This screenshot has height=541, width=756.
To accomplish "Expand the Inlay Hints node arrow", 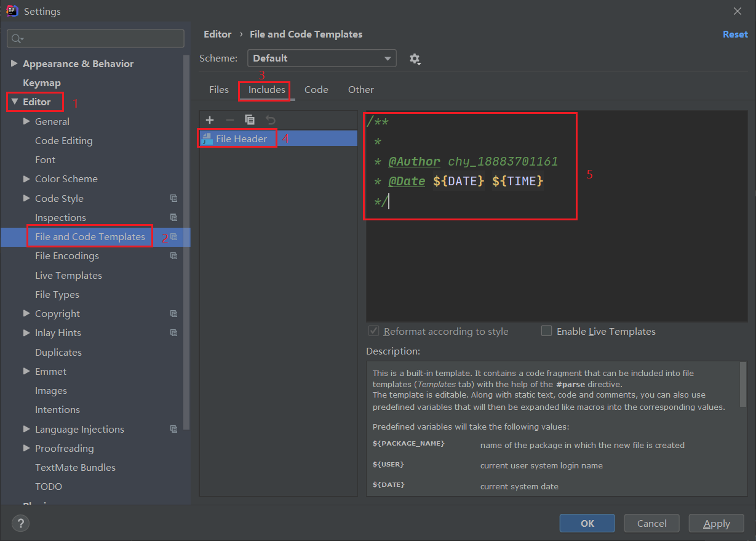I will pyautogui.click(x=26, y=332).
